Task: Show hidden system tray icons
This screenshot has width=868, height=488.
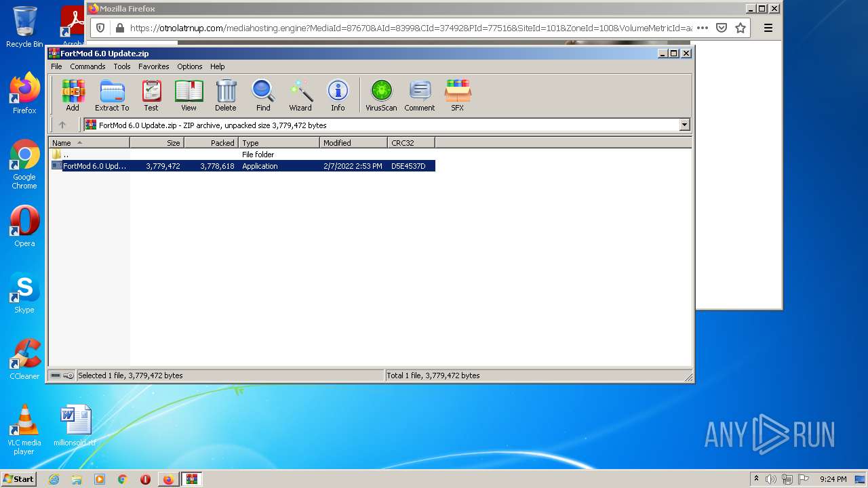Action: (756, 479)
